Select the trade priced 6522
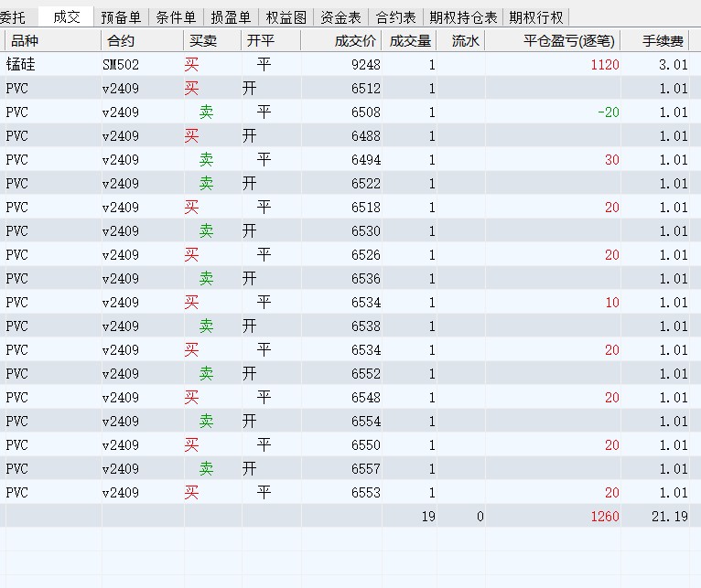 click(350, 183)
